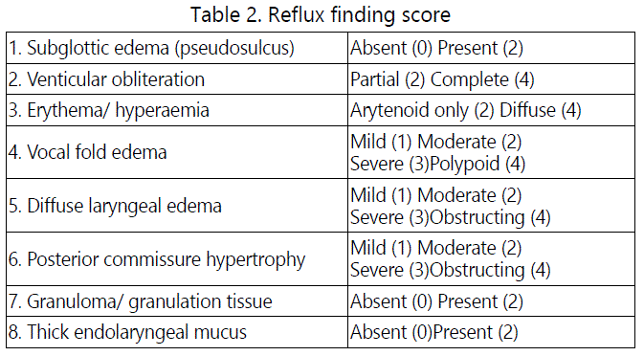Click the Vocal fold edema row label
The image size is (644, 356).
click(x=87, y=152)
